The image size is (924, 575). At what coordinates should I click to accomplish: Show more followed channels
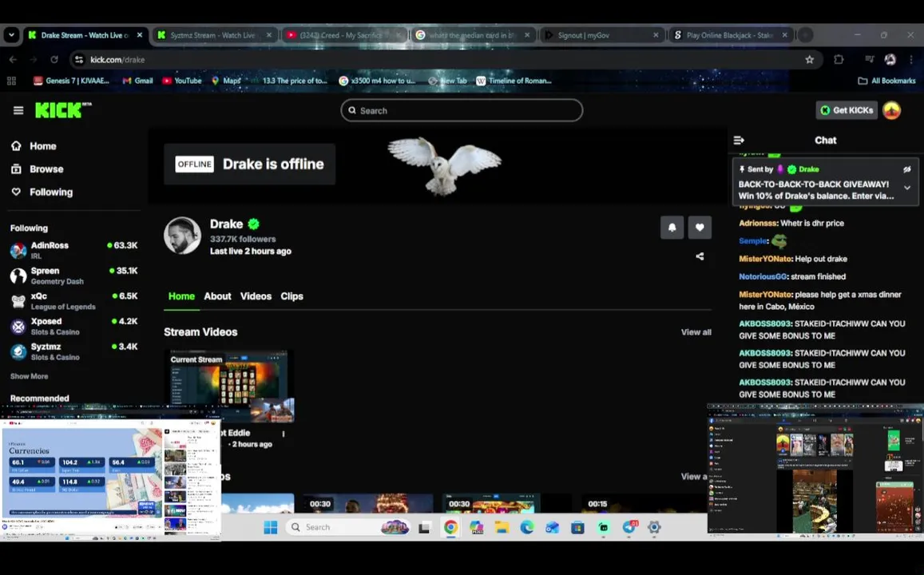click(29, 376)
